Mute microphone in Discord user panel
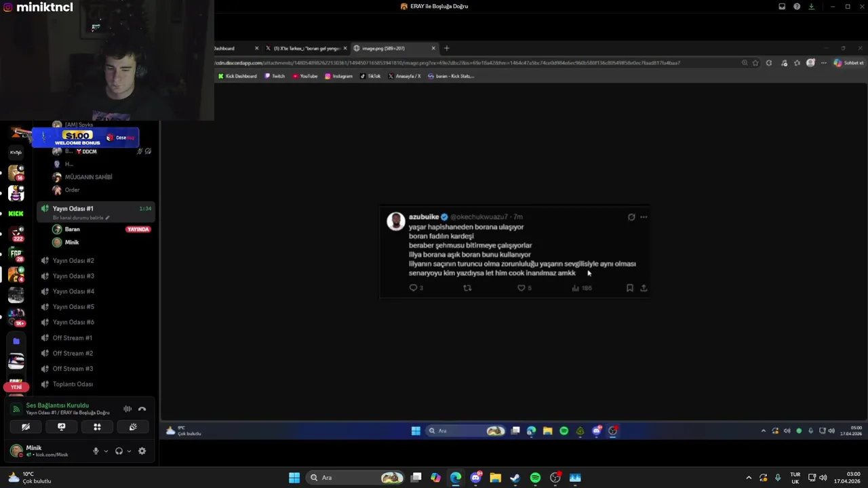 (x=96, y=451)
